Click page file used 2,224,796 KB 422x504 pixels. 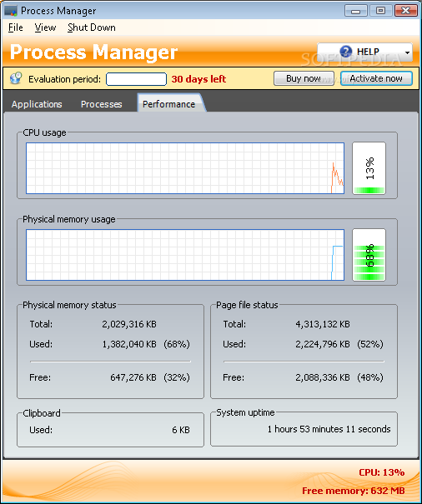pyautogui.click(x=323, y=344)
